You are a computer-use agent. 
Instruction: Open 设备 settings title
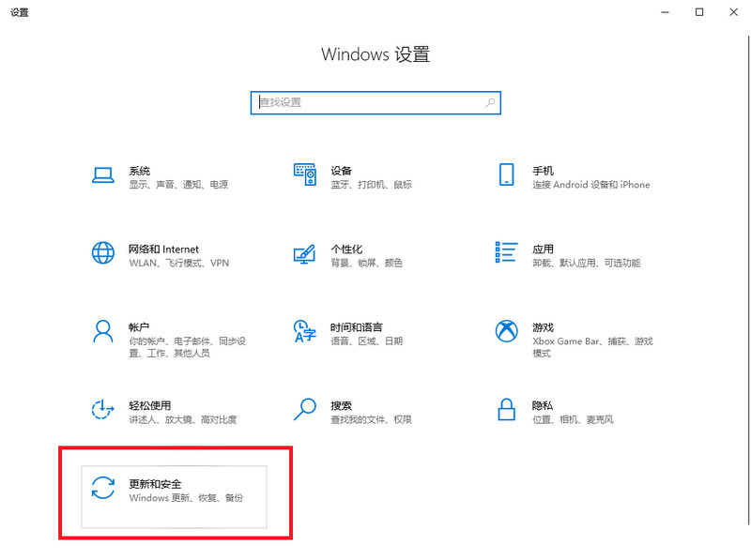click(341, 171)
